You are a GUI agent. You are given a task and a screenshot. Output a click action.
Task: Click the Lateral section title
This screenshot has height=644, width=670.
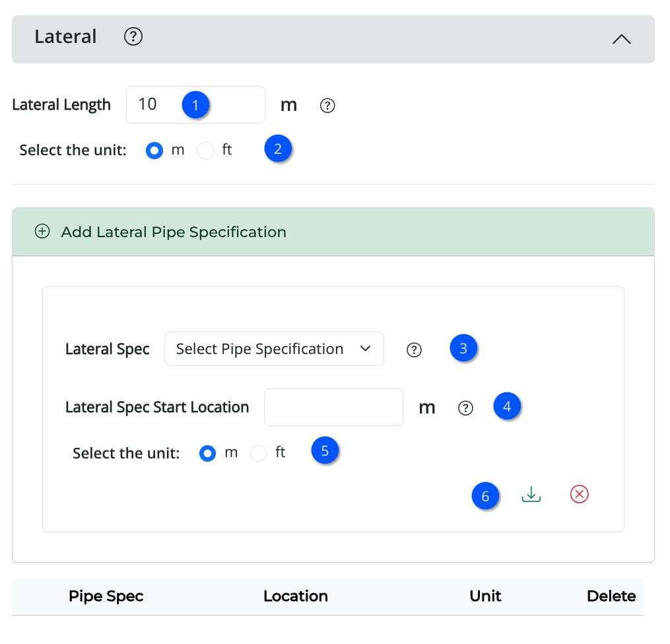pyautogui.click(x=65, y=37)
